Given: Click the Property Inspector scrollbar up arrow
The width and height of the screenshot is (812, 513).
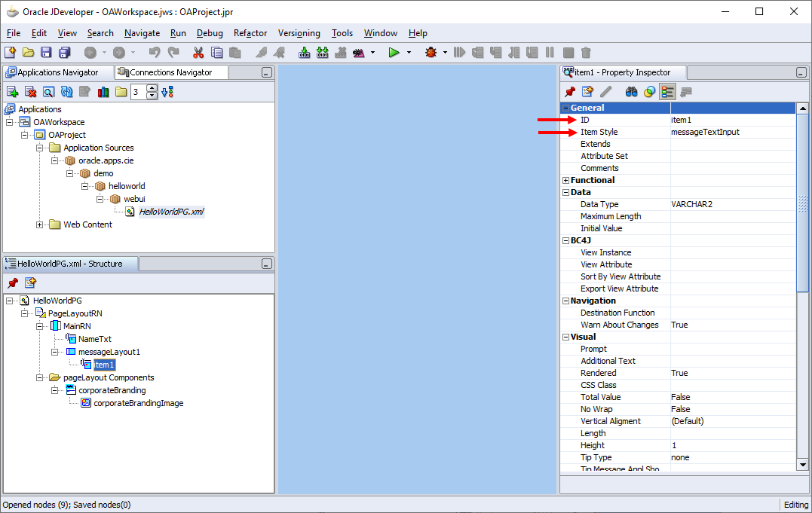Looking at the screenshot, I should (x=802, y=108).
